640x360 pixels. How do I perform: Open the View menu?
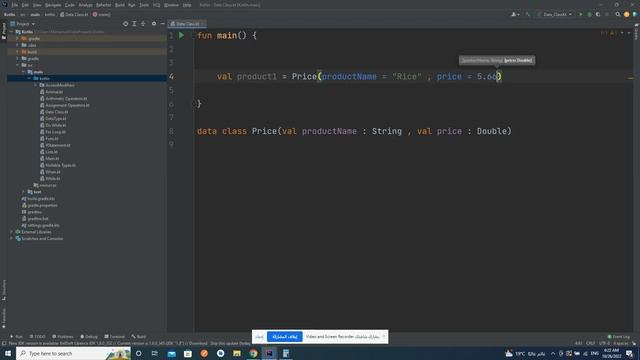click(37, 5)
